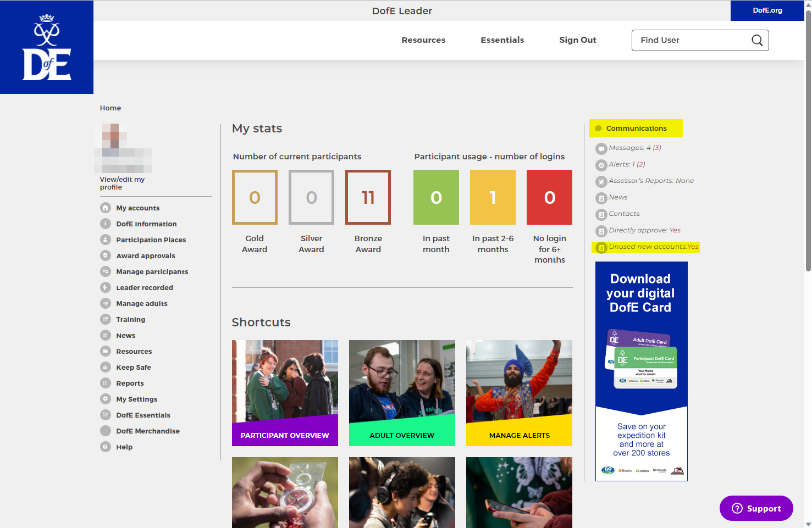Open the DofE.org tab
The height and width of the screenshot is (528, 812).
point(767,10)
